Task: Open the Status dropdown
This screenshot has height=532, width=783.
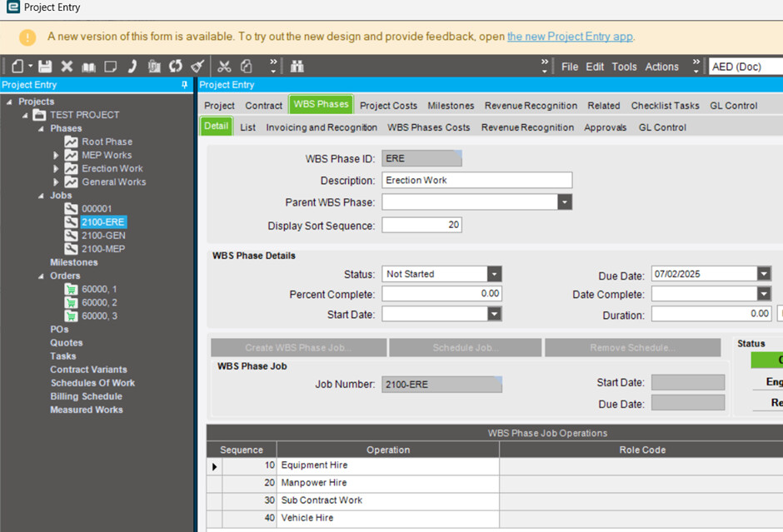Action: (x=494, y=274)
